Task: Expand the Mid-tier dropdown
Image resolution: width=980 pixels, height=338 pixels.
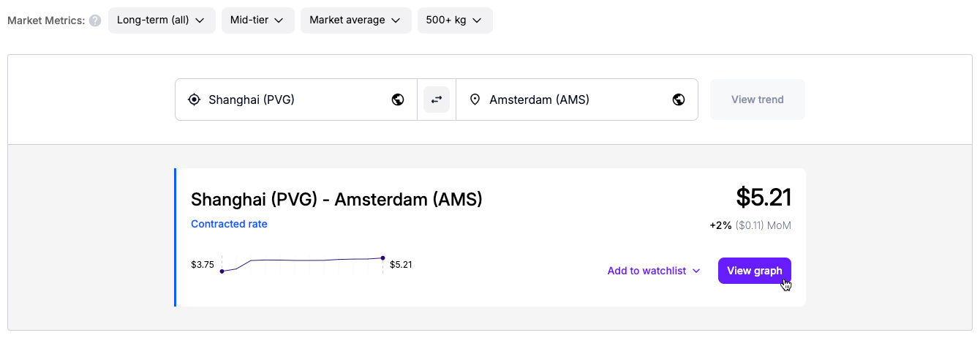Action: [257, 20]
